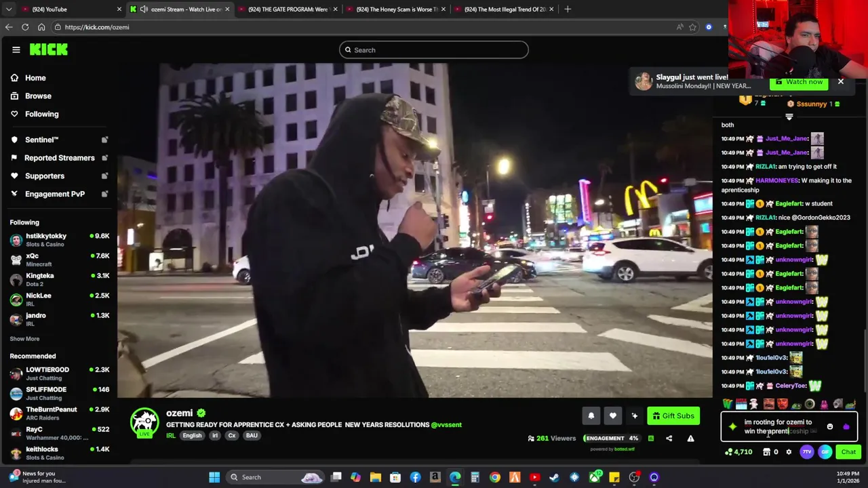Open the GIF picker
The height and width of the screenshot is (488, 868).
click(x=825, y=452)
